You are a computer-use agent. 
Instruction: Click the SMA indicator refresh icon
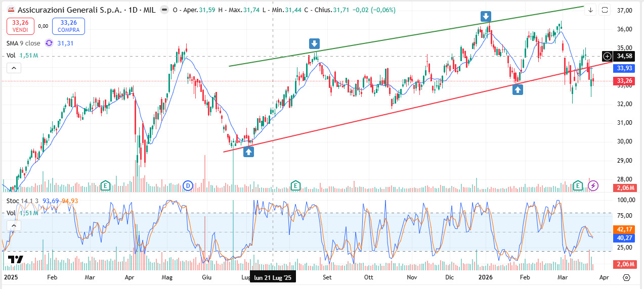49,43
